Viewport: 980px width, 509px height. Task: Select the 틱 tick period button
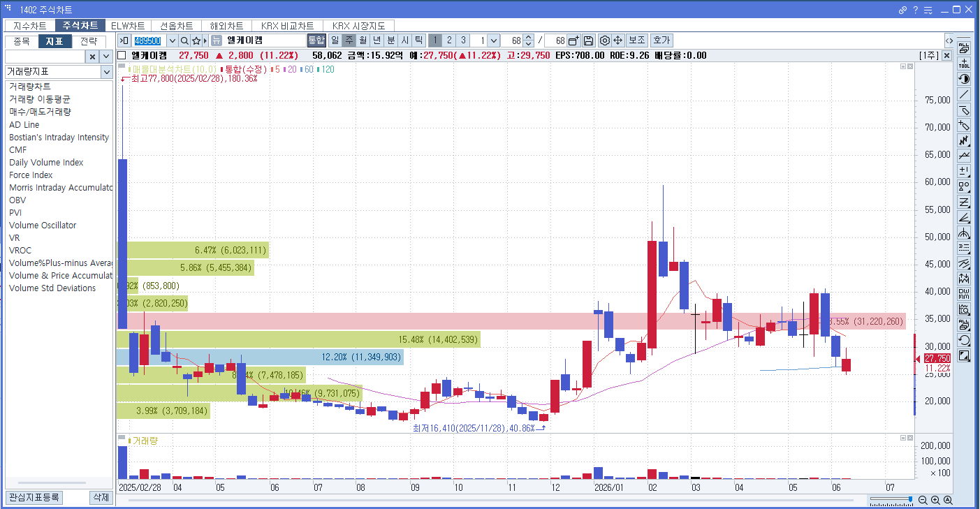tap(418, 40)
